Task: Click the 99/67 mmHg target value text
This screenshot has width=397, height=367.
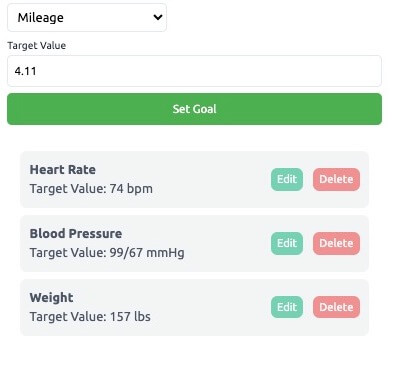Action: click(147, 253)
